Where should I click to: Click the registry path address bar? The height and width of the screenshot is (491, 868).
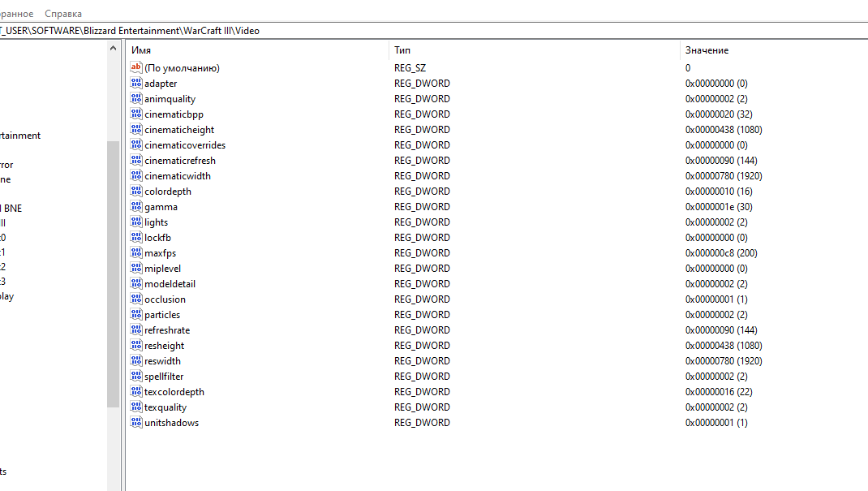434,31
